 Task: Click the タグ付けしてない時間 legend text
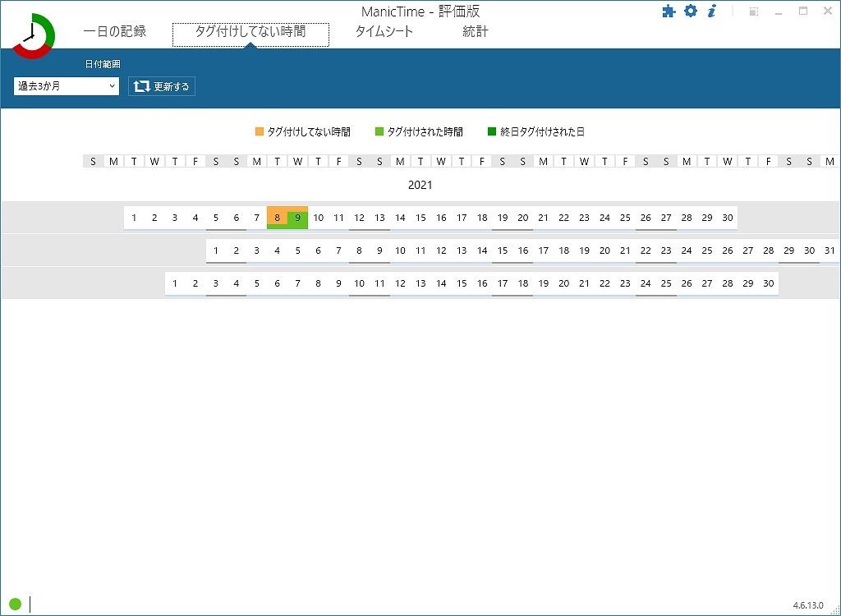pyautogui.click(x=309, y=131)
